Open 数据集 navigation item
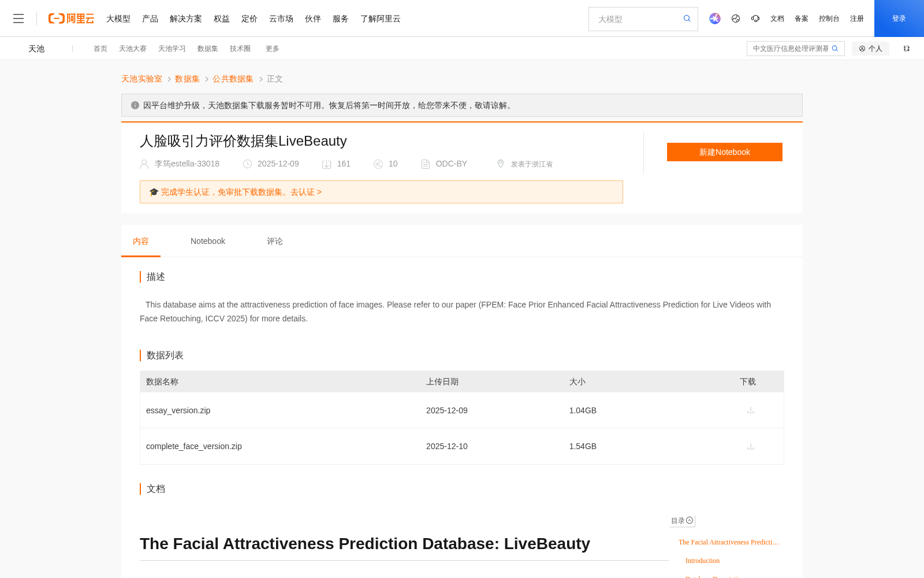This screenshot has width=924, height=578. 208,49
